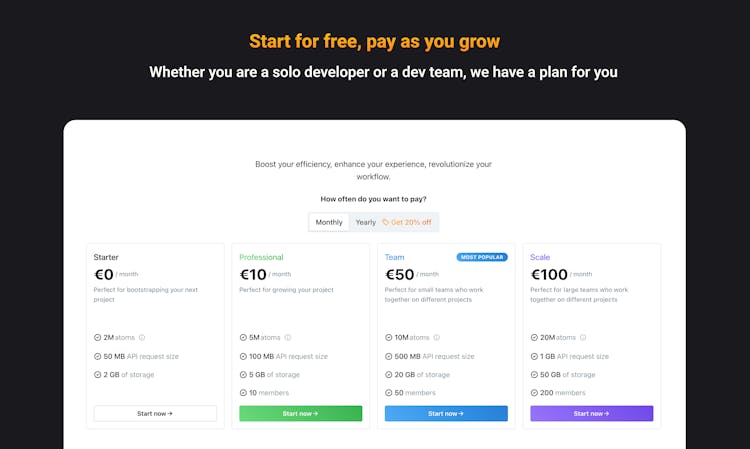Start now on the Professional plan
This screenshot has height=449, width=750.
(300, 414)
